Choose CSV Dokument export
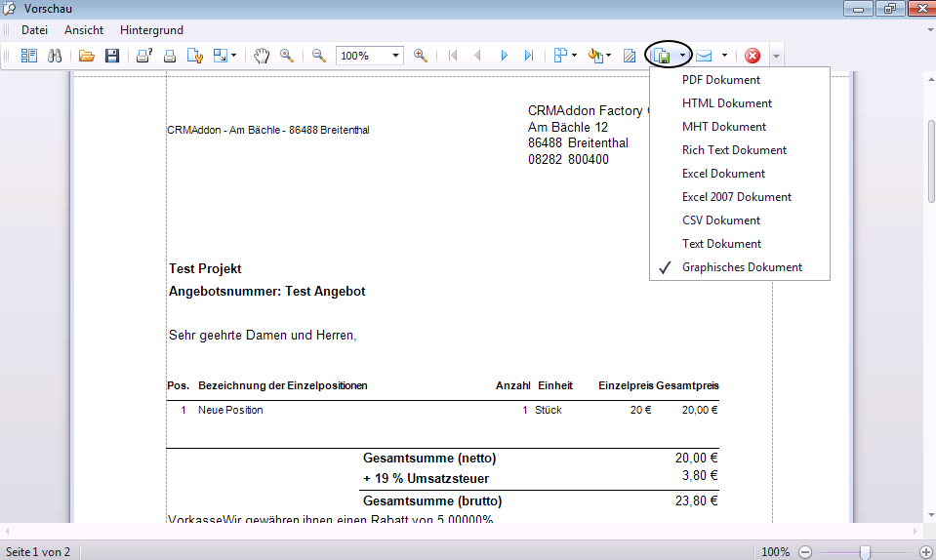 (740, 220)
